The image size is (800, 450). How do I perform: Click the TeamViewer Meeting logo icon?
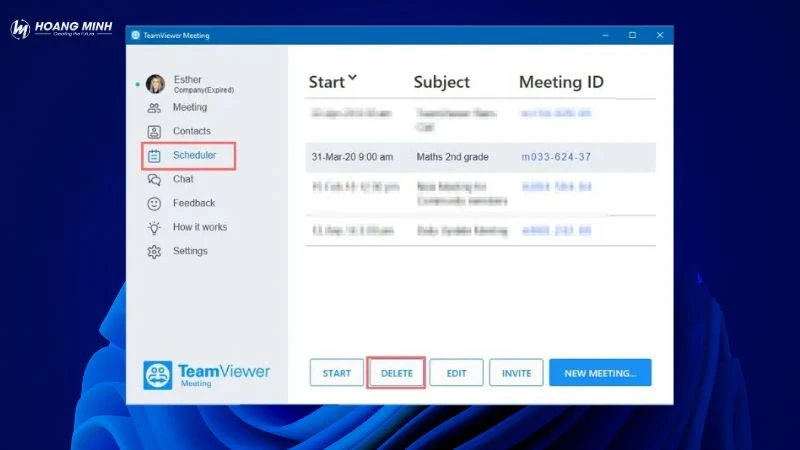tap(158, 375)
